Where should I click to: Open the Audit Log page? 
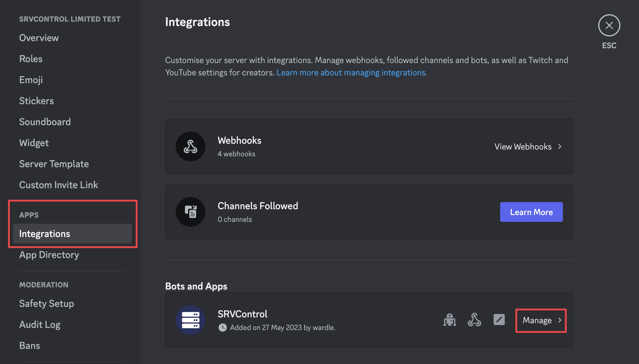coord(40,324)
